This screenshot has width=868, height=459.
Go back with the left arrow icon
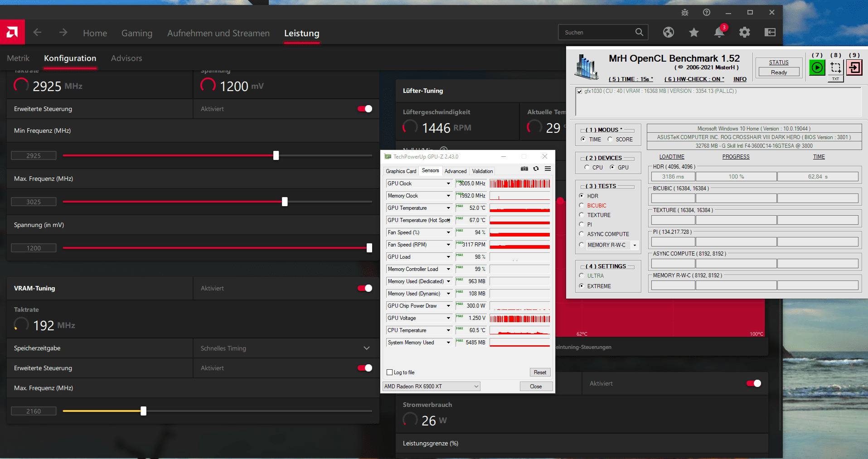coord(37,32)
